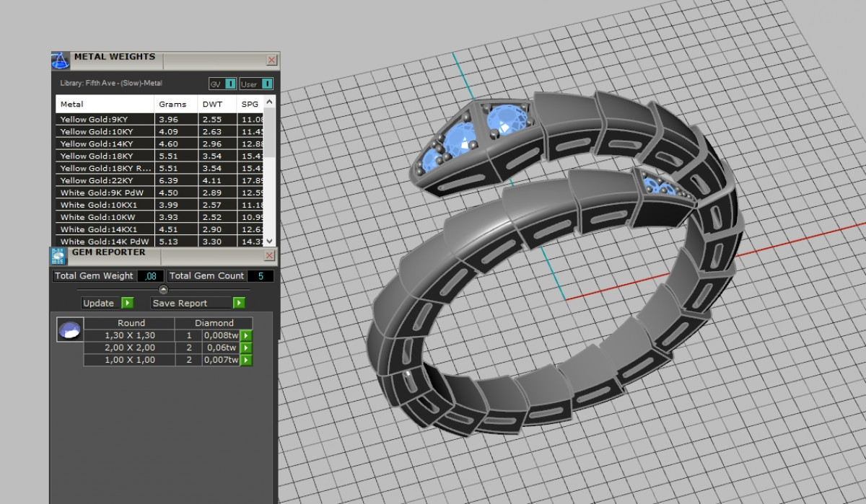The height and width of the screenshot is (504, 866).
Task: Click the Update button label
Action: 99,304
